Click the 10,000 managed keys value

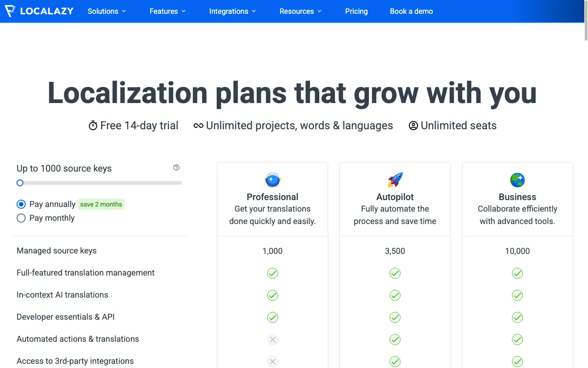pos(518,251)
